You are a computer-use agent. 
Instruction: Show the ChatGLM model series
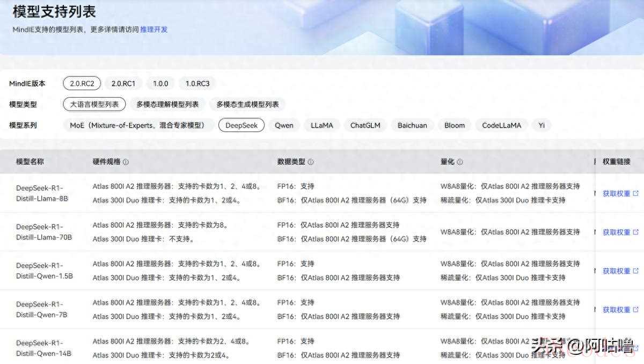click(x=365, y=125)
